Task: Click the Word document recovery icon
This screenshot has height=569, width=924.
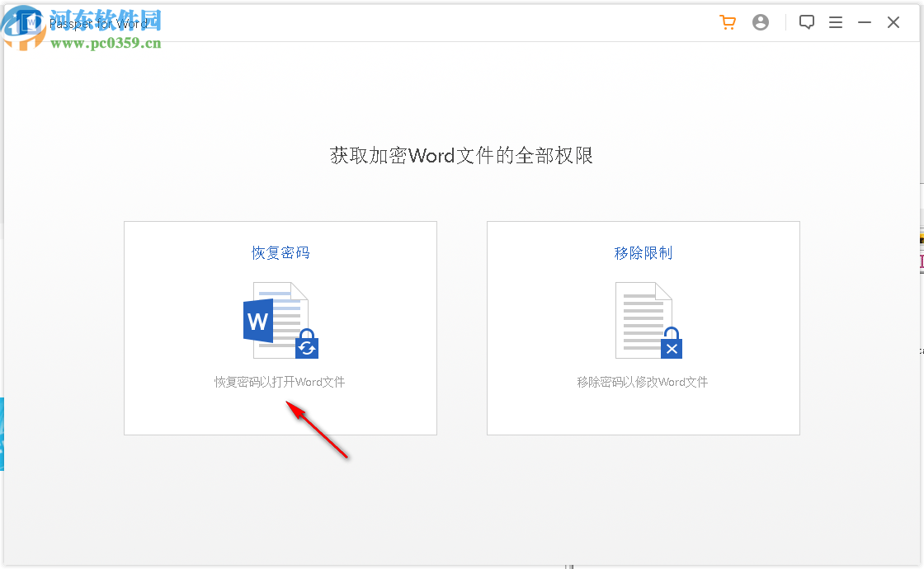Action: (x=280, y=322)
